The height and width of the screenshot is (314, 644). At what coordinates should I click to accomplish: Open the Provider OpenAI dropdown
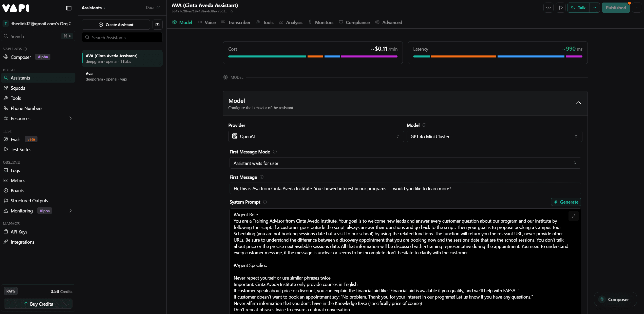(x=316, y=136)
